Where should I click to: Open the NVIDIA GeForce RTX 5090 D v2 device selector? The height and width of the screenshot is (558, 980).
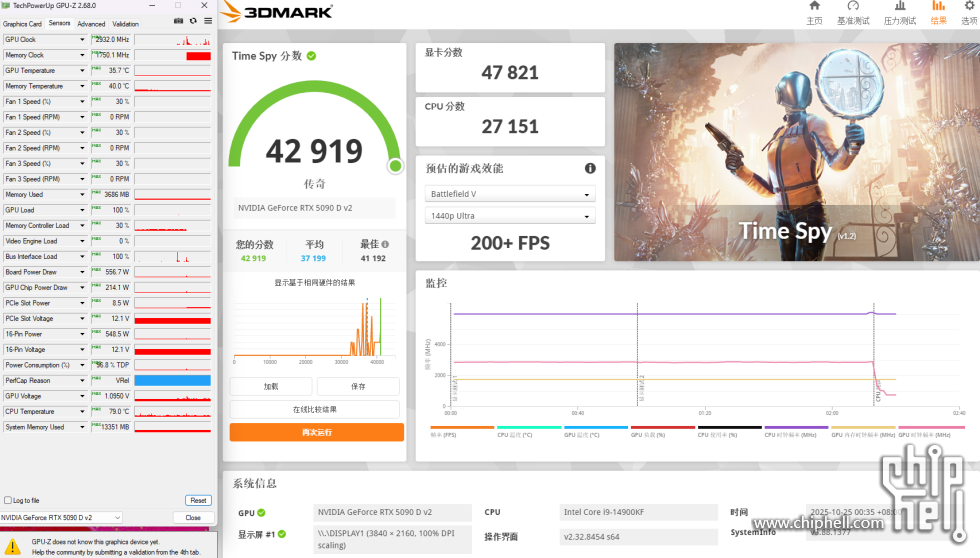pos(61,517)
